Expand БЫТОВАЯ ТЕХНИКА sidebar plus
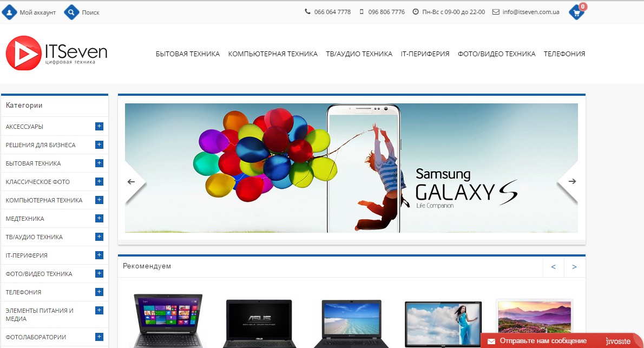The height and width of the screenshot is (348, 644). (x=99, y=163)
